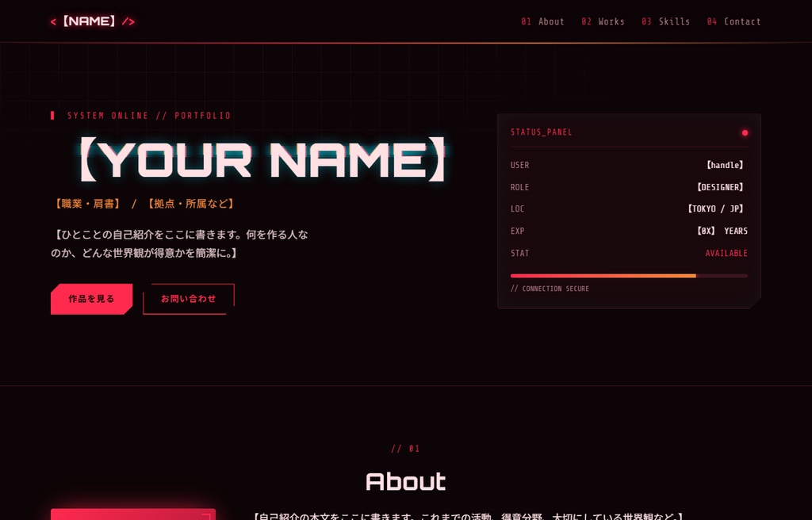Go to the 02 Works section
The image size is (812, 520).
603,21
